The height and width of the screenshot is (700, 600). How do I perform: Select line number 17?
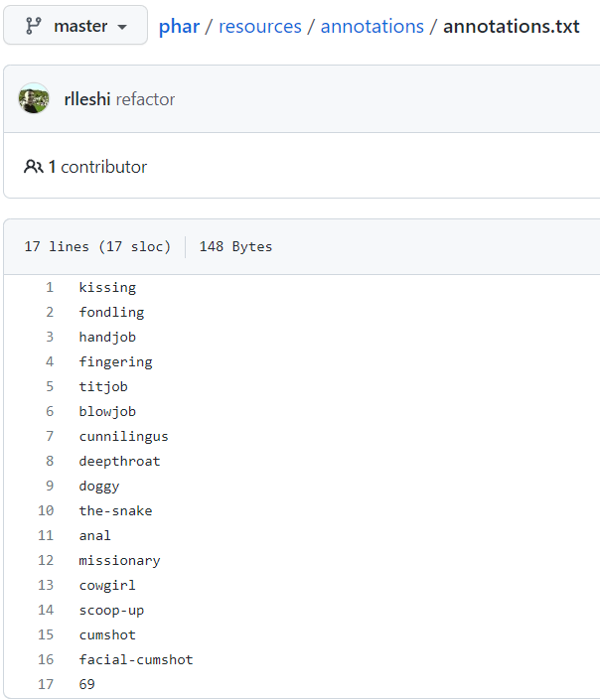coord(46,684)
